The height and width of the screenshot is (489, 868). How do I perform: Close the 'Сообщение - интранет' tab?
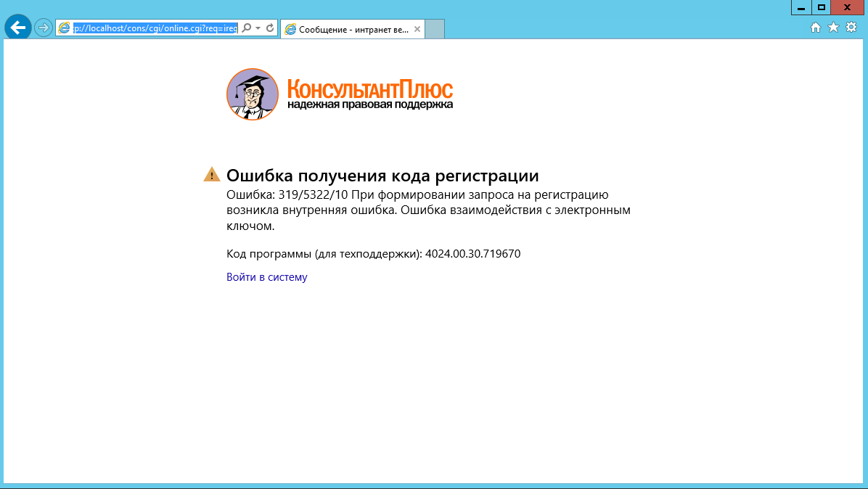pos(417,29)
